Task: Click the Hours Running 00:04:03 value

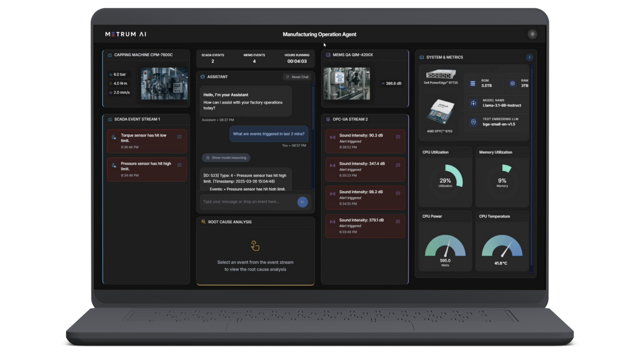Action: coord(297,61)
